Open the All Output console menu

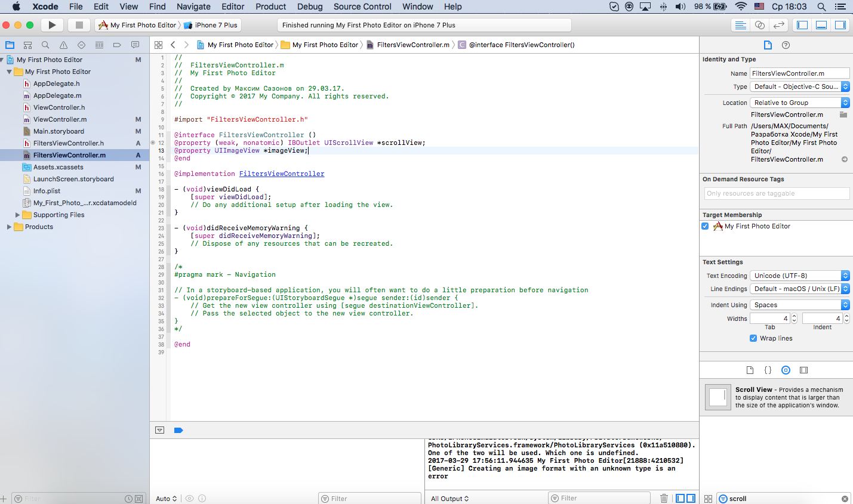(450, 499)
